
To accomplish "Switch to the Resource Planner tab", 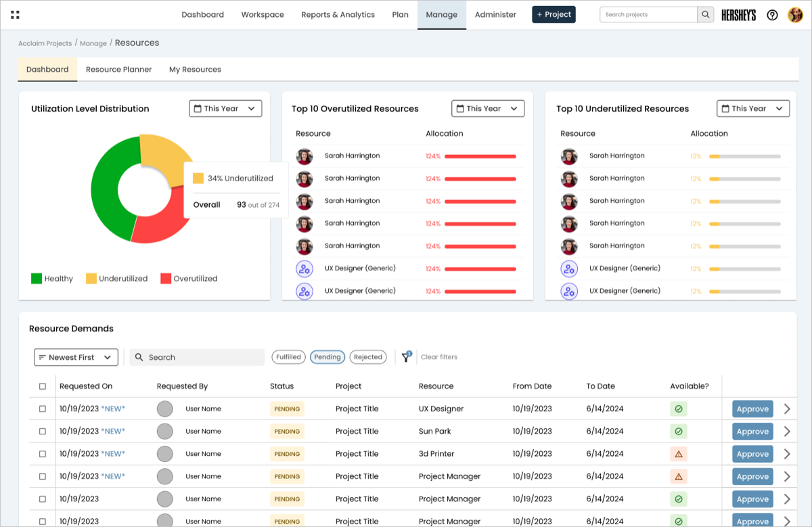I will 118,69.
